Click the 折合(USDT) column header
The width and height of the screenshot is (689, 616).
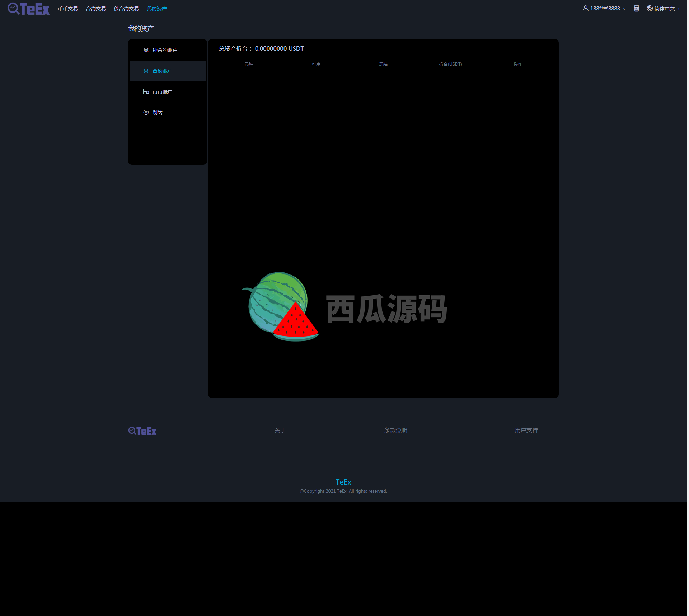pyautogui.click(x=450, y=64)
